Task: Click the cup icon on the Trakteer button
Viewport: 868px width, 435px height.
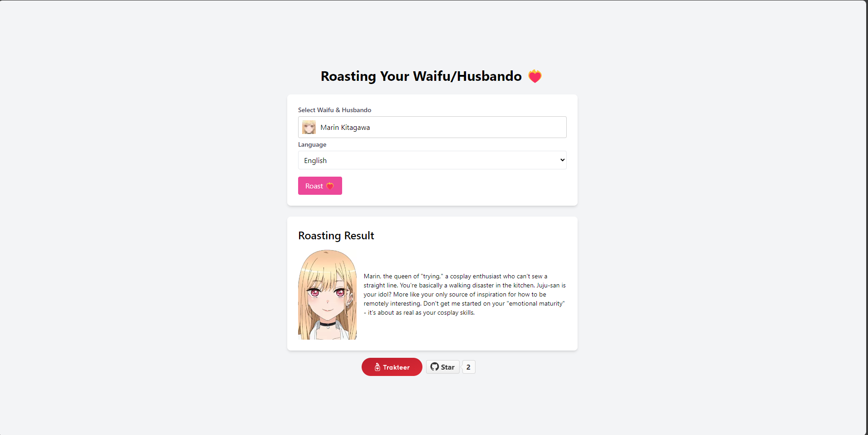Action: click(377, 367)
